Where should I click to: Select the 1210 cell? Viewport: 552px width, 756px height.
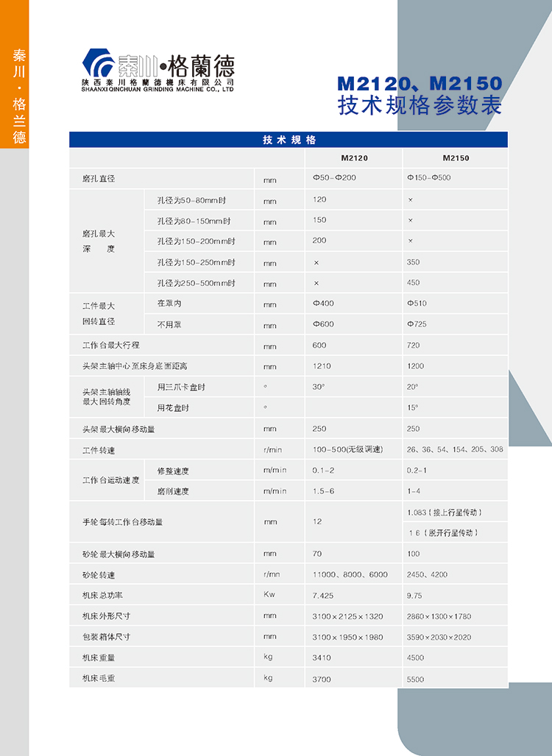322,365
